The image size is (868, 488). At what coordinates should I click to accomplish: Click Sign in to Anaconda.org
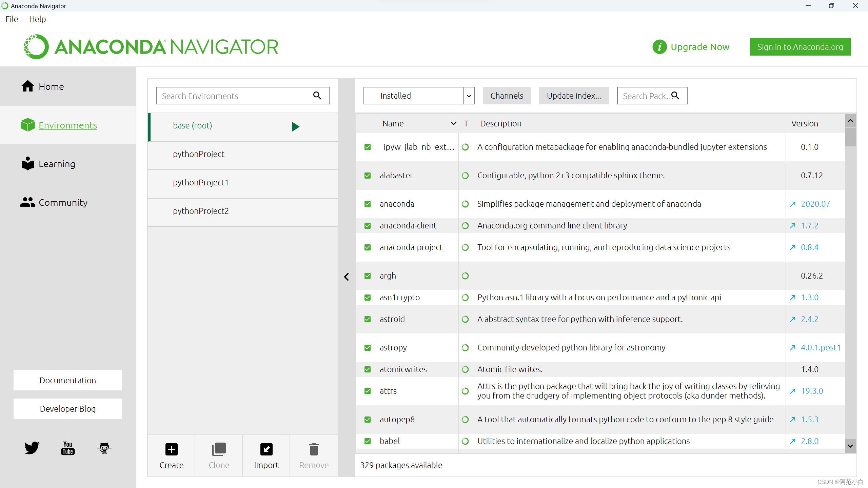pos(800,47)
